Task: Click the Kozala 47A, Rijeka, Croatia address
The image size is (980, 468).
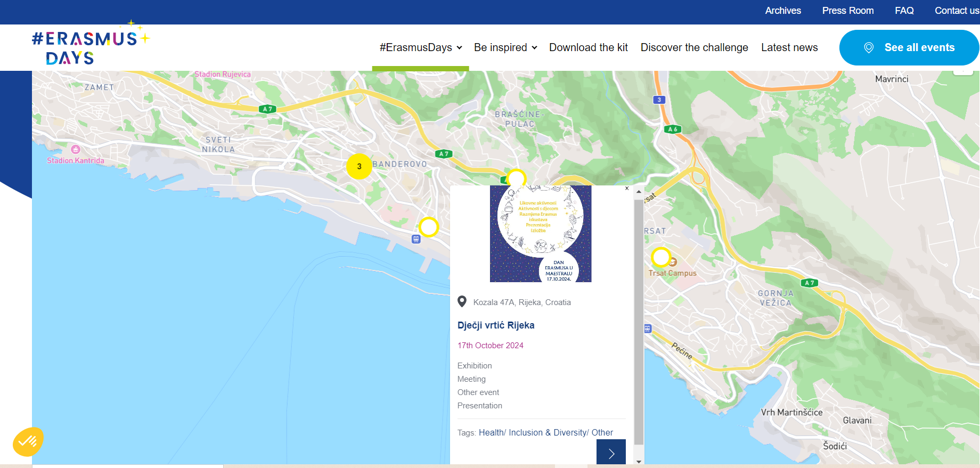Action: click(x=522, y=302)
